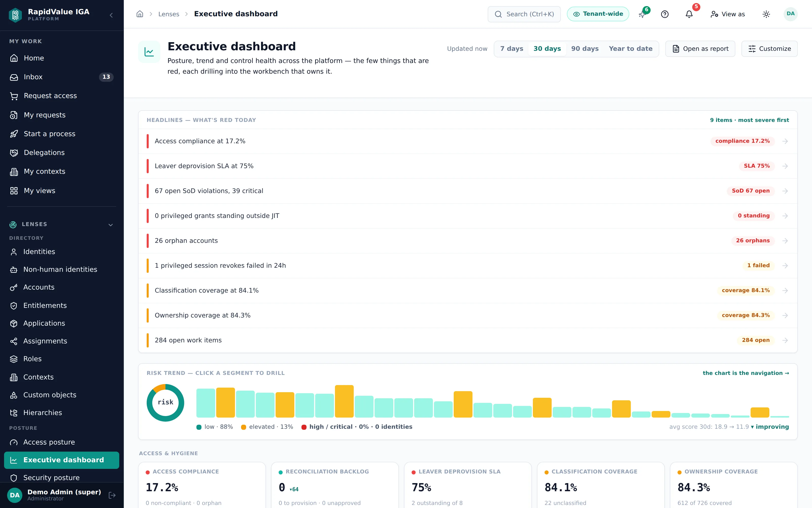Open arrow for 284 open work items
Screen dimensions: 812x508
(785, 340)
